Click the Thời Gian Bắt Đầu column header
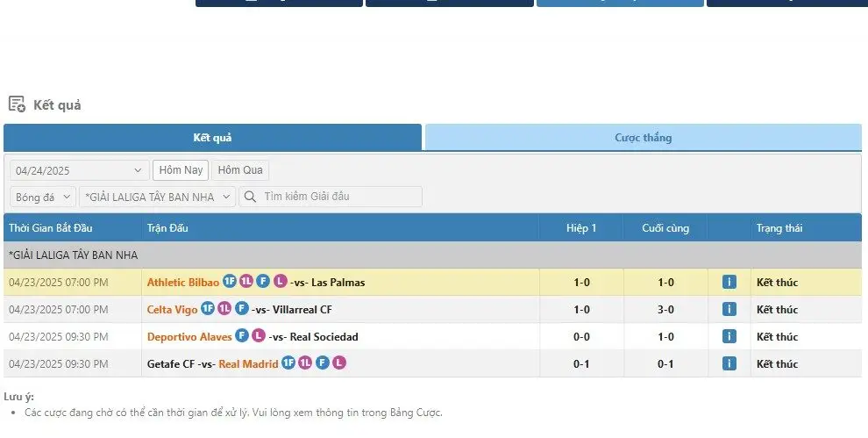The image size is (868, 438). click(51, 228)
